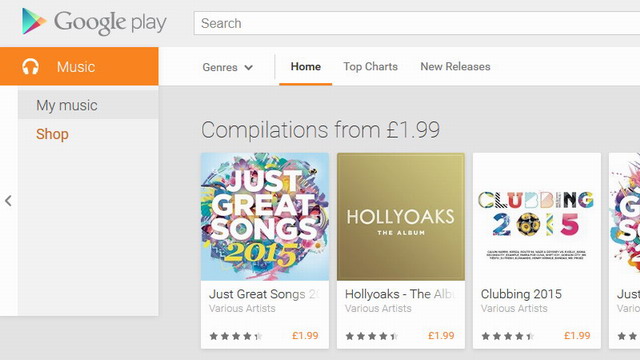This screenshot has height=360, width=640.
Task: Select Shop in the sidebar
Action: (52, 134)
